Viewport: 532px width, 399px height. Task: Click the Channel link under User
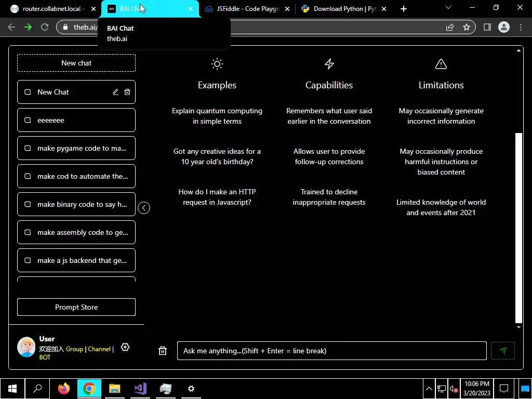(99, 349)
